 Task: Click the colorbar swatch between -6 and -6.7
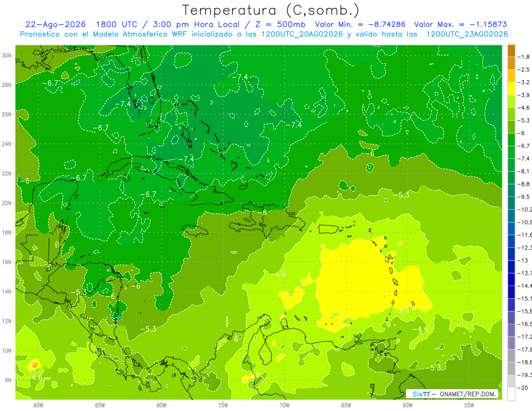click(x=511, y=140)
